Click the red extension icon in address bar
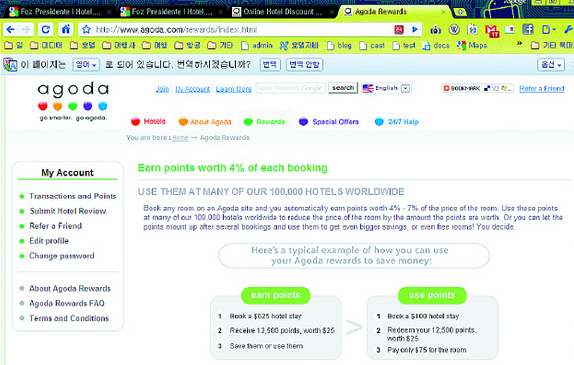574x365 pixels. 399,29
